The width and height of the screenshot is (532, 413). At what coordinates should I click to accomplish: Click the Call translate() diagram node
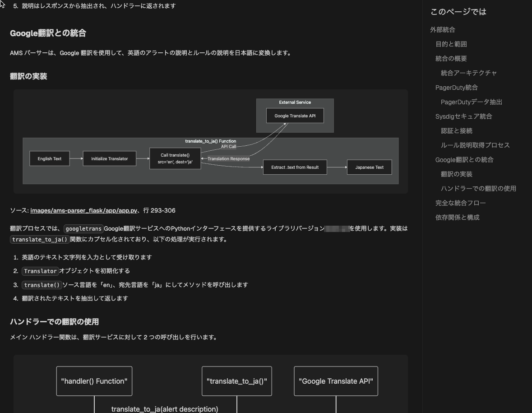tap(175, 158)
